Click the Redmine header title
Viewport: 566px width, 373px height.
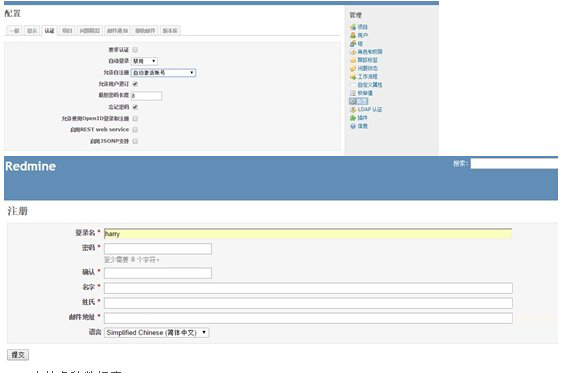(31, 166)
